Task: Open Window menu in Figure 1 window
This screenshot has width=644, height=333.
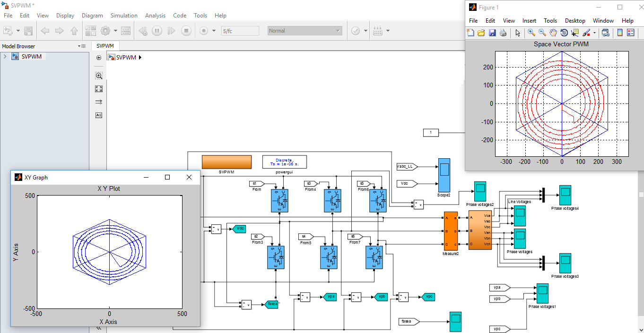Action: 603,21
